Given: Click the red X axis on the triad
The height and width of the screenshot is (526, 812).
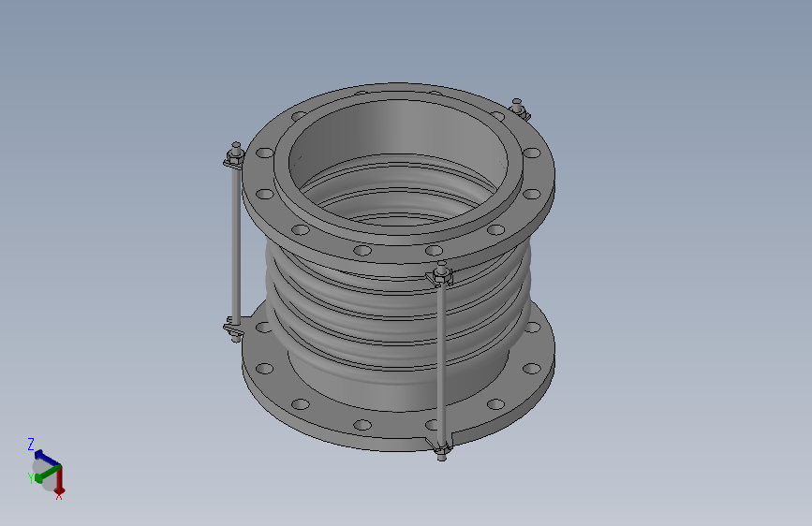Looking at the screenshot, I should click(60, 479).
